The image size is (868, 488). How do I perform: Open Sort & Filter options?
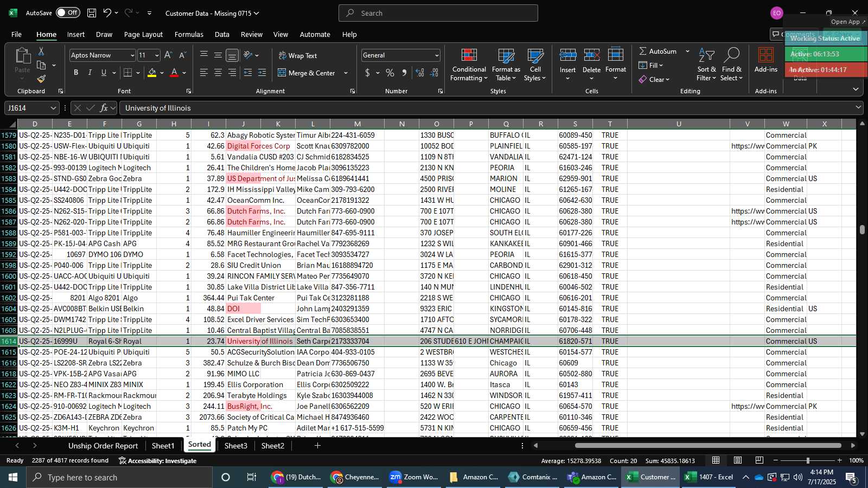coord(707,65)
